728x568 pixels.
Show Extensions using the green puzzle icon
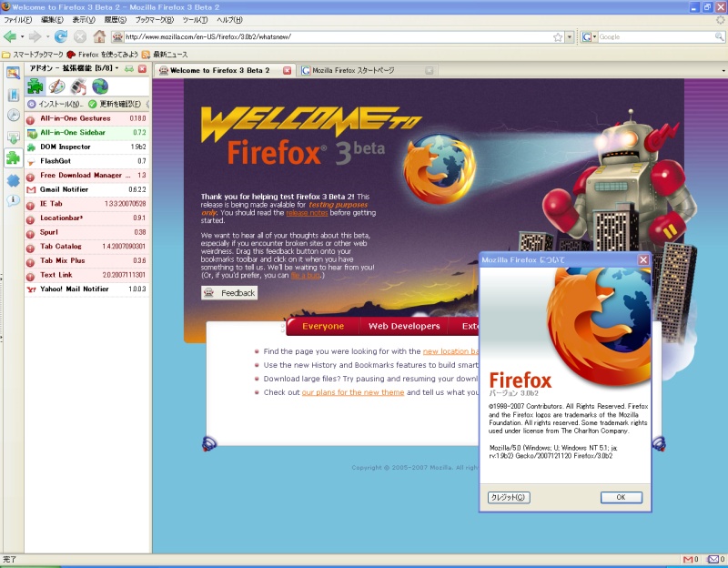click(x=35, y=86)
